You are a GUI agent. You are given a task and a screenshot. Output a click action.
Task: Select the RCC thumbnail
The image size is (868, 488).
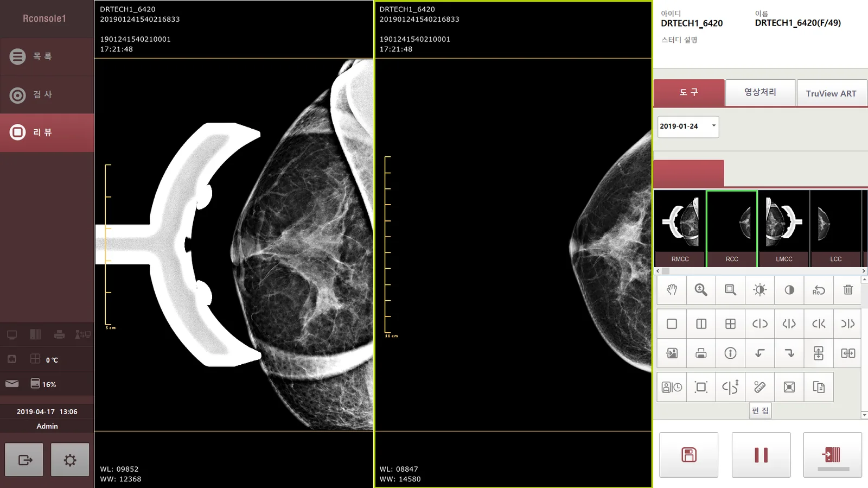pyautogui.click(x=732, y=229)
